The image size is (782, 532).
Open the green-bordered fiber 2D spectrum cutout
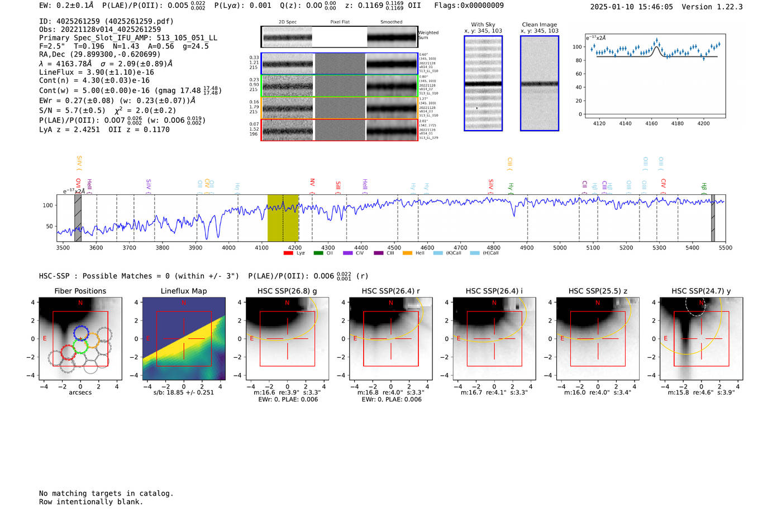click(x=288, y=86)
